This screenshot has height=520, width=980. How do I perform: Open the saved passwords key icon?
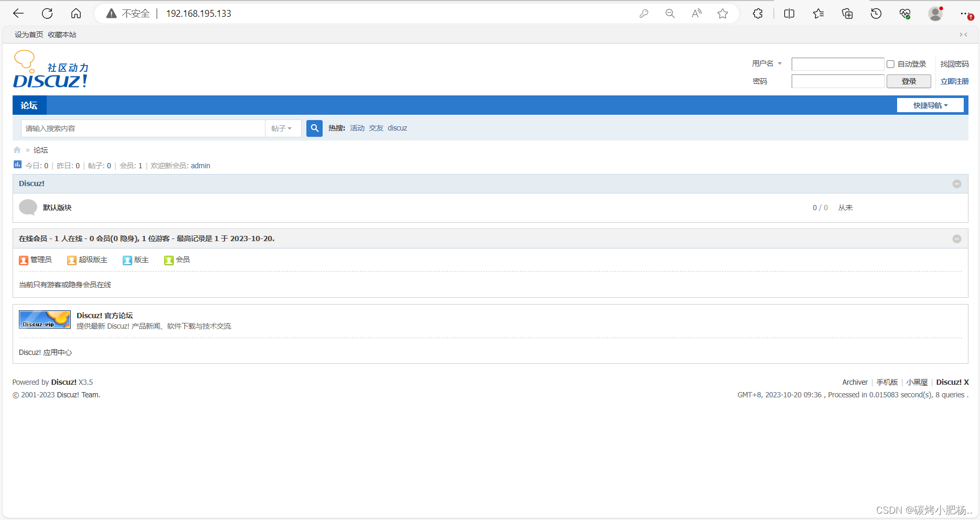click(x=644, y=14)
